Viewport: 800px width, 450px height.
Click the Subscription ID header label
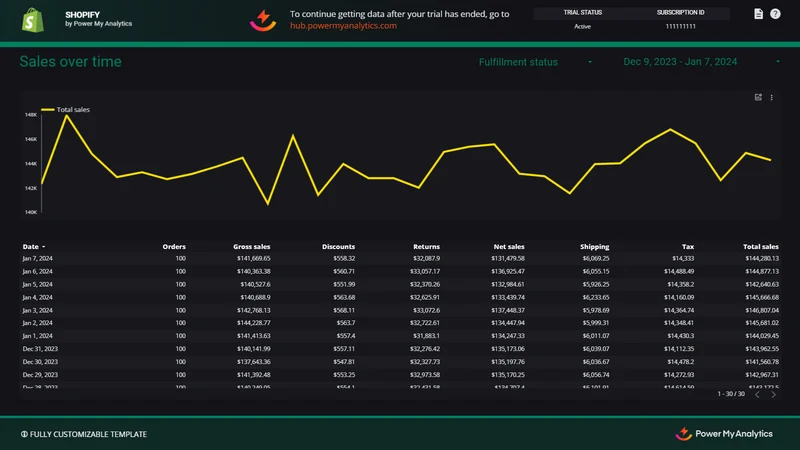(680, 12)
